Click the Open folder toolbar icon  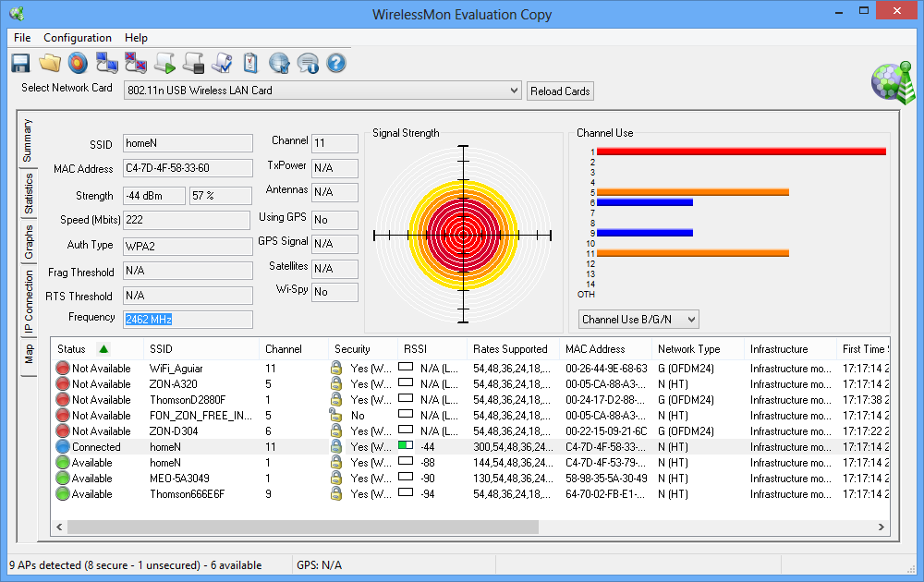[x=50, y=63]
